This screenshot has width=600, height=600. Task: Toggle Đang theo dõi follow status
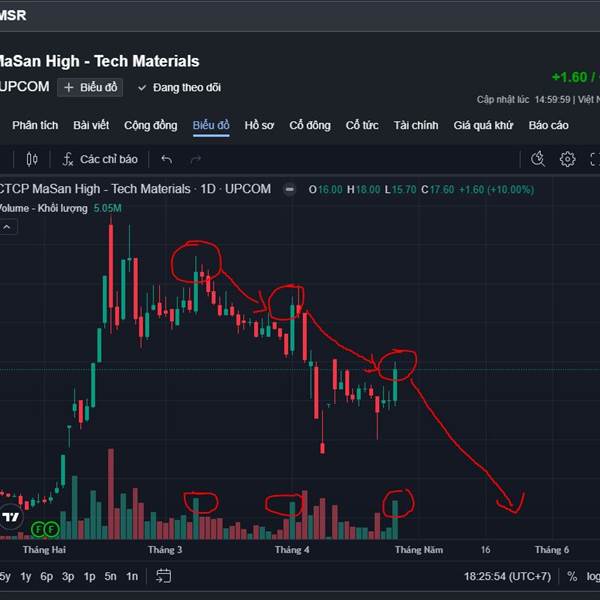(179, 88)
